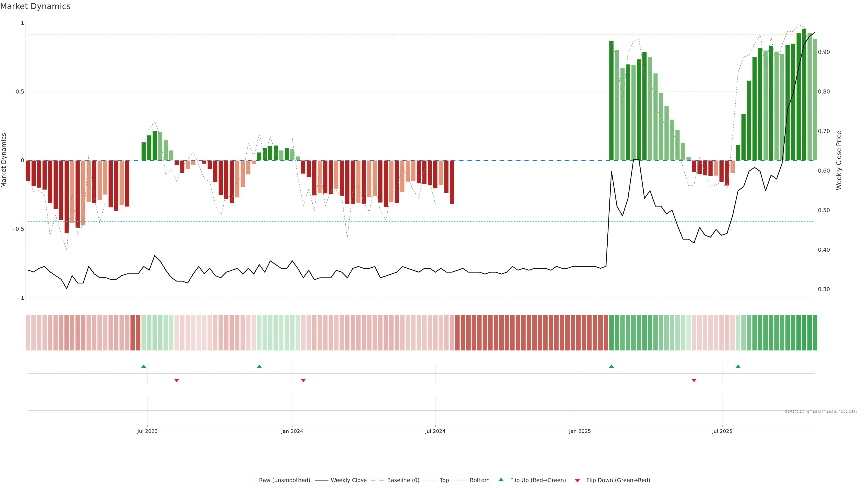
Task: Click the green Flip Up legend triangle
Action: pos(501,480)
